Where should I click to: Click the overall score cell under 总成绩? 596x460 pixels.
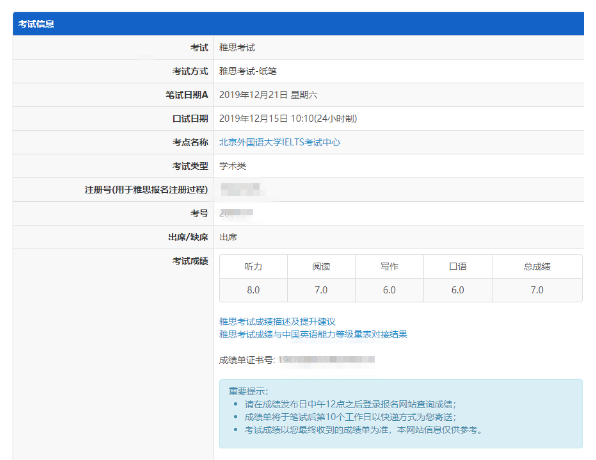pos(537,290)
